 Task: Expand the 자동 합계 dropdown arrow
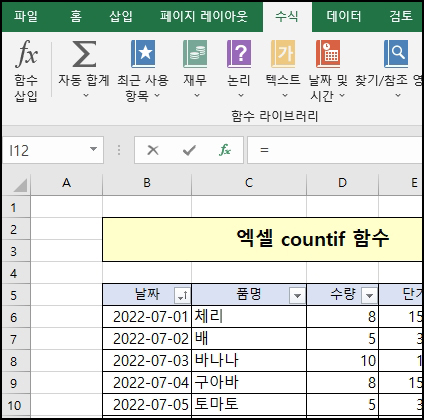click(86, 96)
